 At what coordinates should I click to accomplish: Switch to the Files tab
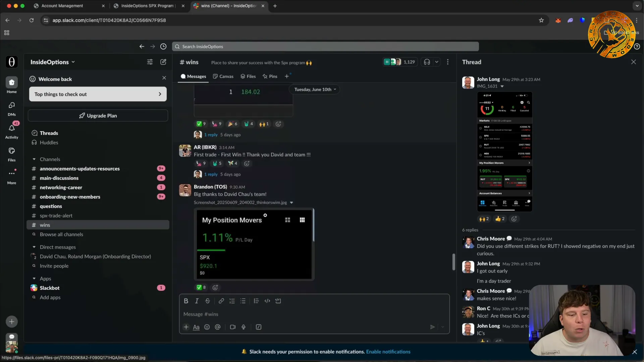pyautogui.click(x=248, y=76)
